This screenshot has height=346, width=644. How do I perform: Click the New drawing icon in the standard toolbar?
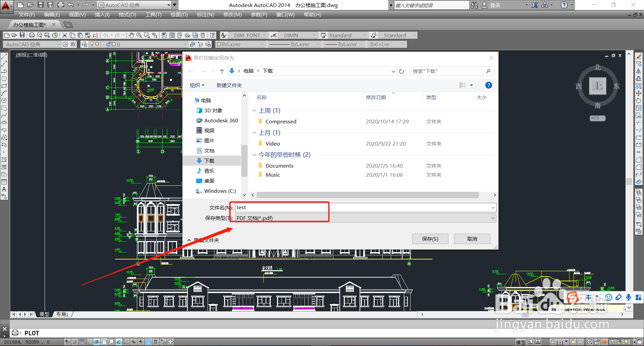click(7, 35)
